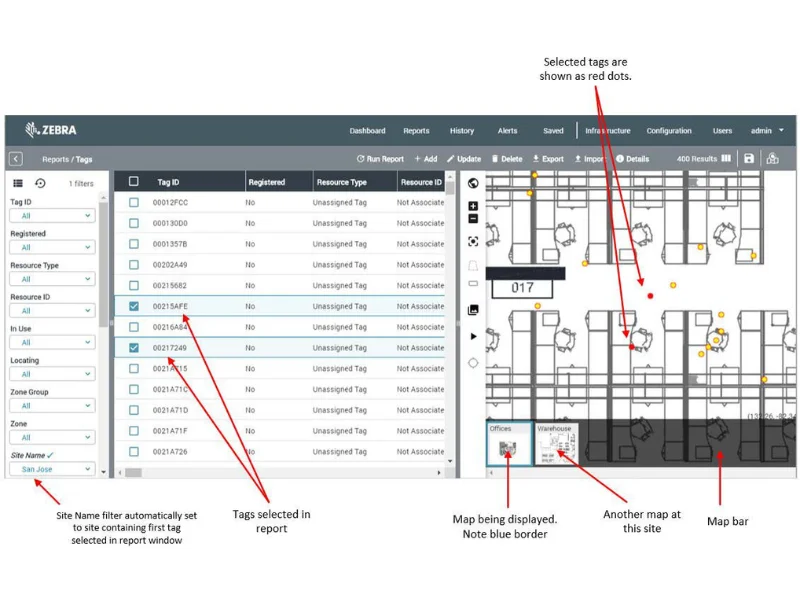This screenshot has height=600, width=800.
Task: Click the filter history clock icon
Action: [40, 183]
